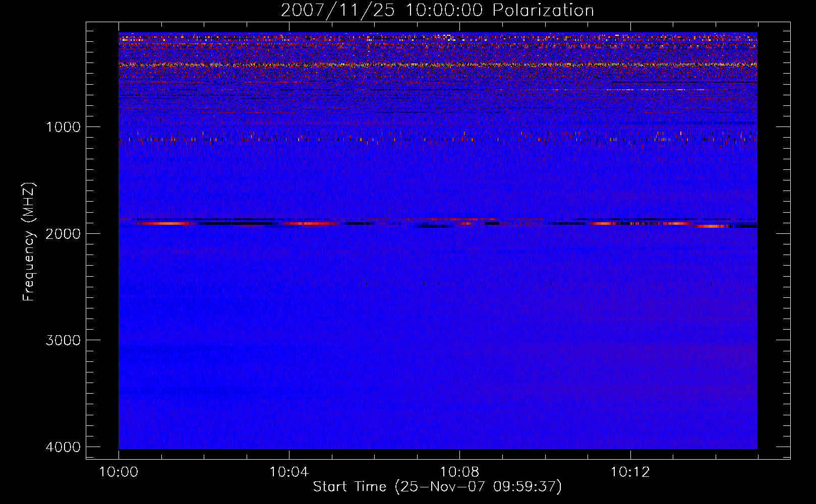Select the 4000 frequency tick label
This screenshot has height=504, width=816.
pyautogui.click(x=63, y=447)
